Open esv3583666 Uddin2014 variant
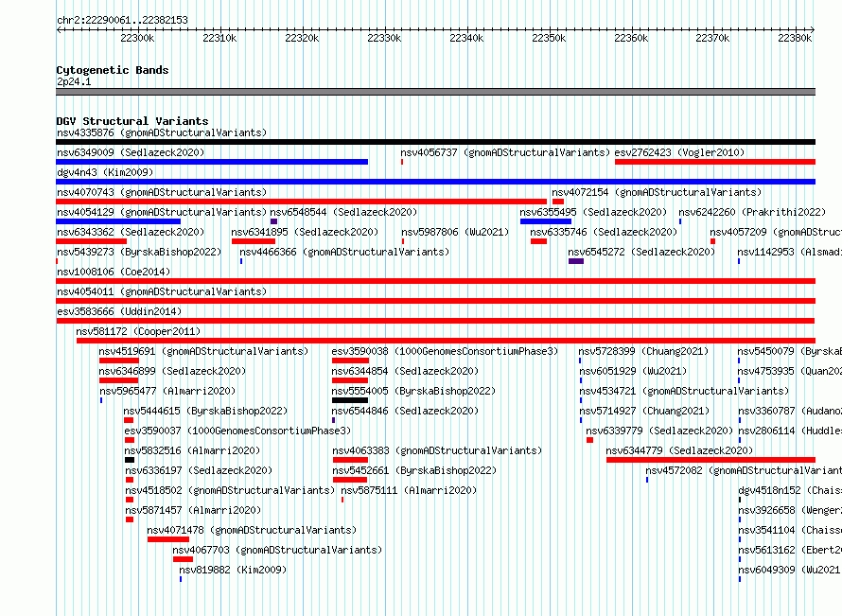This screenshot has width=842, height=616. pyautogui.click(x=119, y=311)
